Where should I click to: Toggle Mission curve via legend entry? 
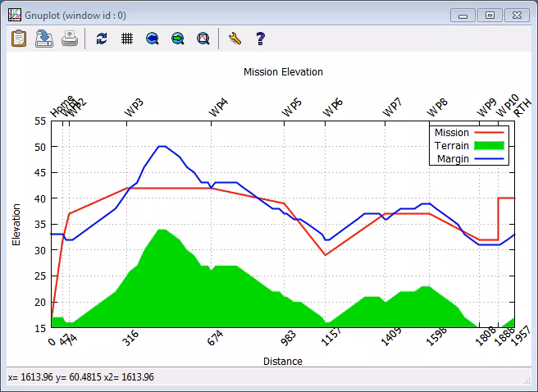click(452, 133)
